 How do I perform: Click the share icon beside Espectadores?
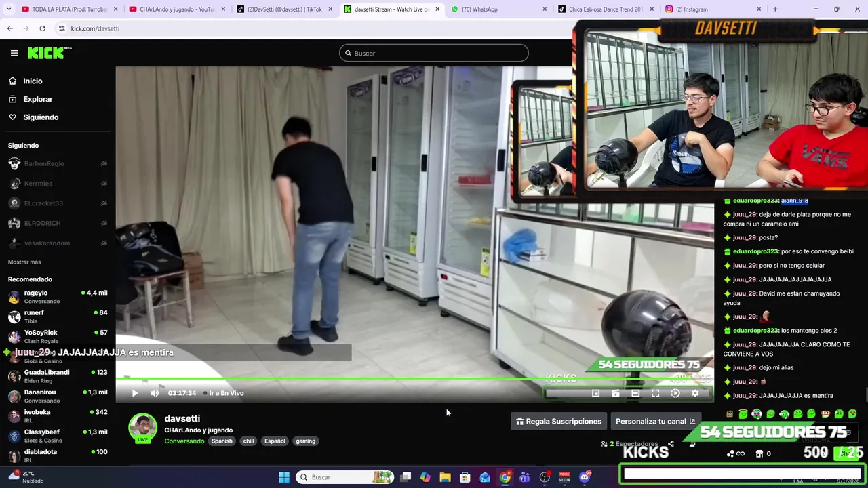[x=671, y=444]
